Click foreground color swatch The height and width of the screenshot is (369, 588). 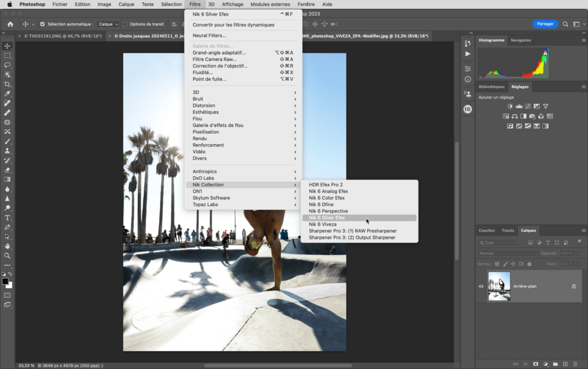(5, 281)
